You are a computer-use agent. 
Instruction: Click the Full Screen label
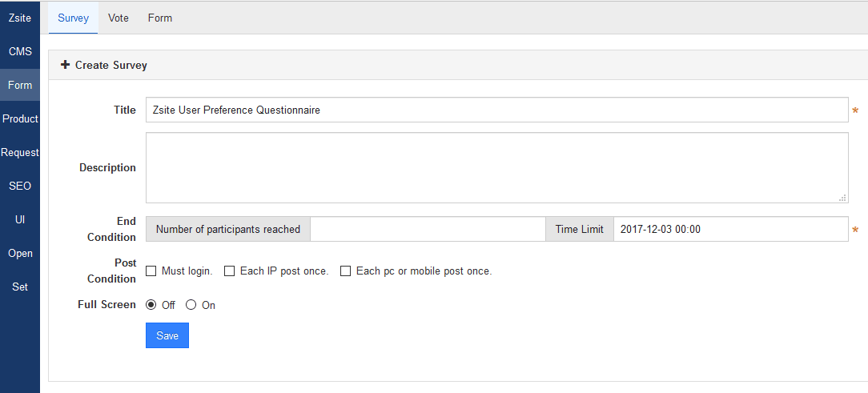106,304
